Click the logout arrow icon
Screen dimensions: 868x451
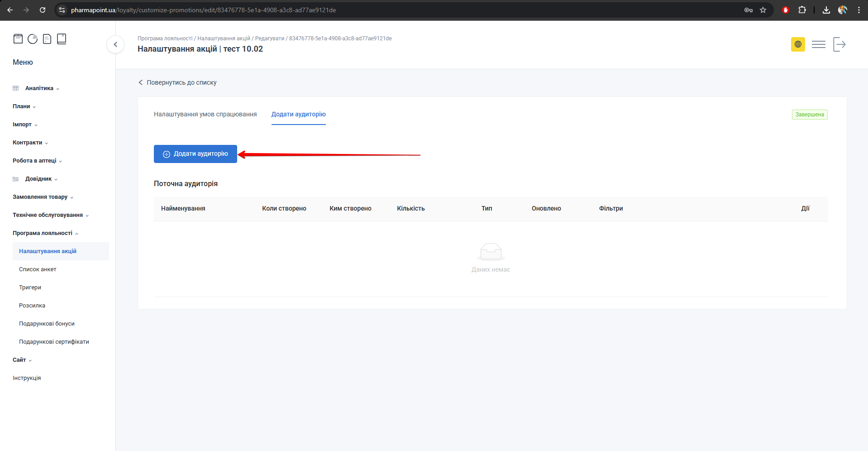coord(839,44)
